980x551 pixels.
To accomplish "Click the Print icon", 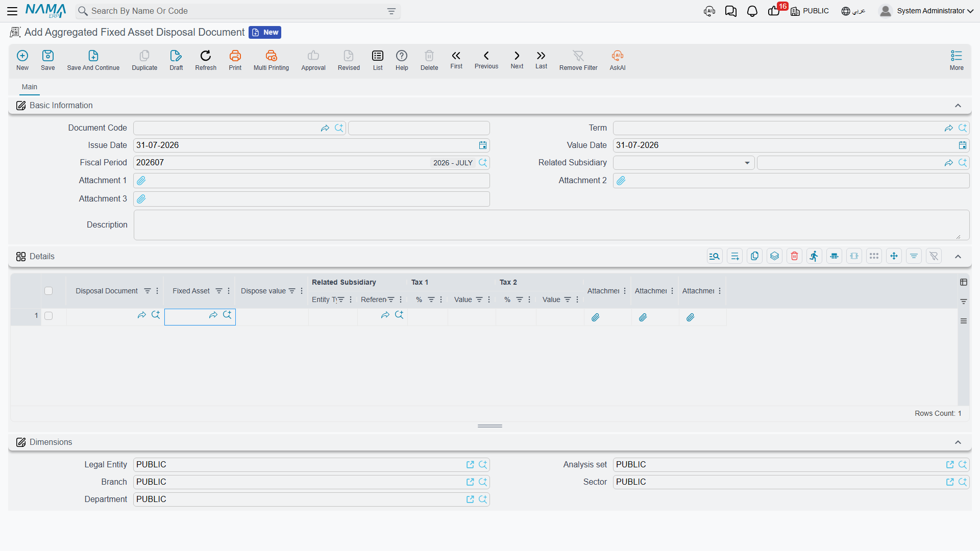I will 235,60.
